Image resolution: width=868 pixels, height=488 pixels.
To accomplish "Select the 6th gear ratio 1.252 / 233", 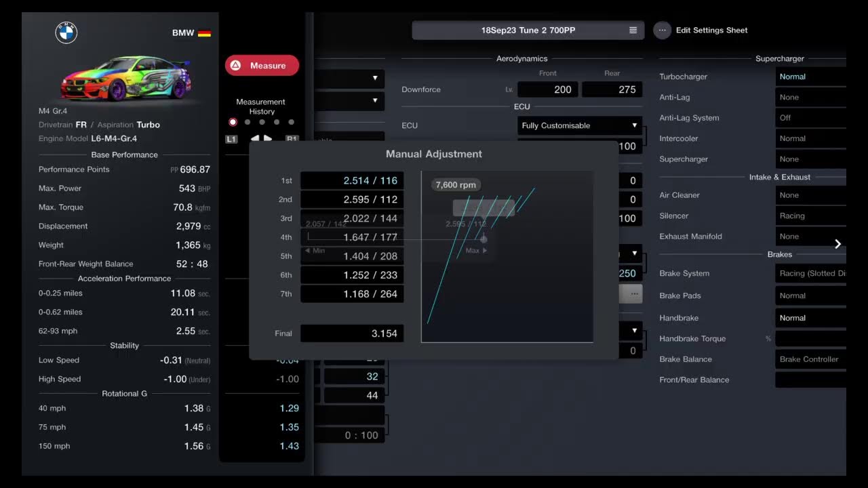I will (x=352, y=275).
